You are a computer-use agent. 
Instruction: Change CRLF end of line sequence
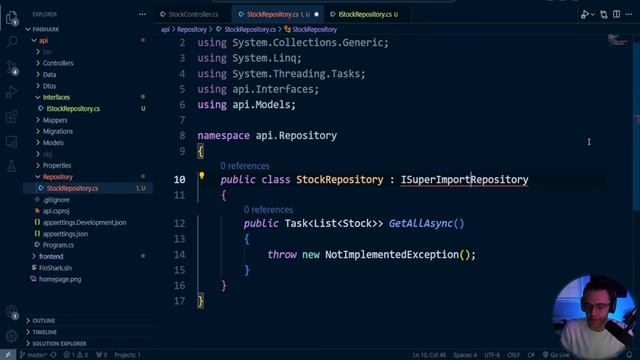click(x=513, y=355)
